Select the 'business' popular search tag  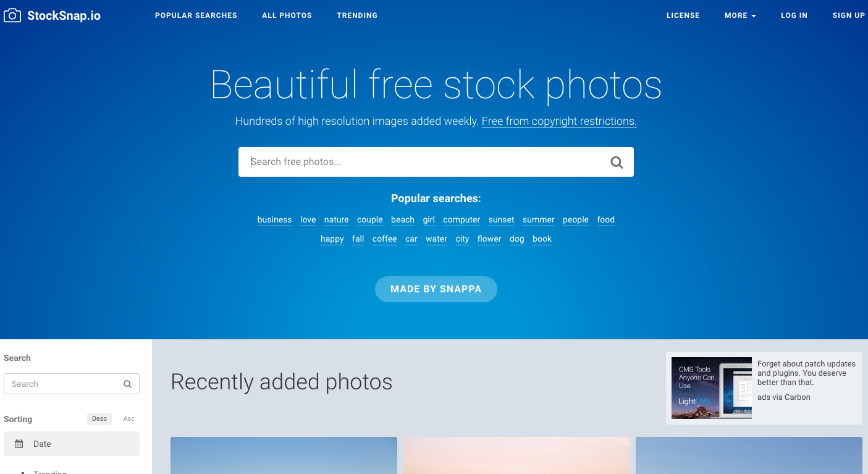point(274,219)
